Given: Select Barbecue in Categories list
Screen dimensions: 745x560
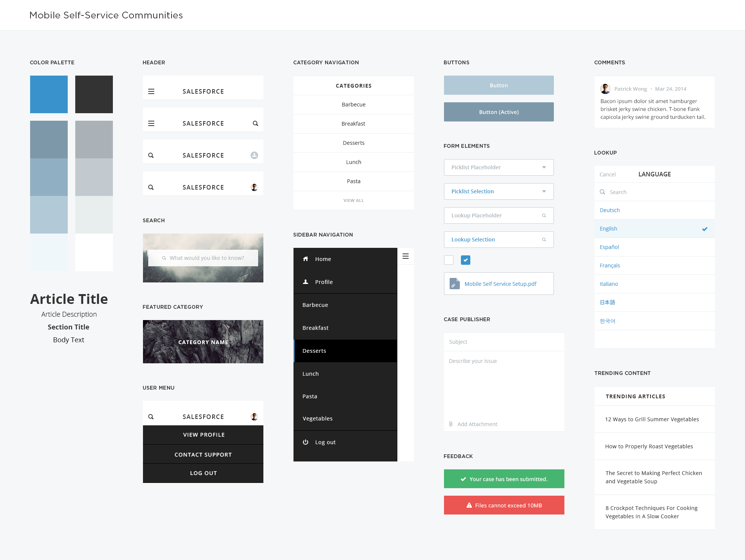Looking at the screenshot, I should (354, 105).
